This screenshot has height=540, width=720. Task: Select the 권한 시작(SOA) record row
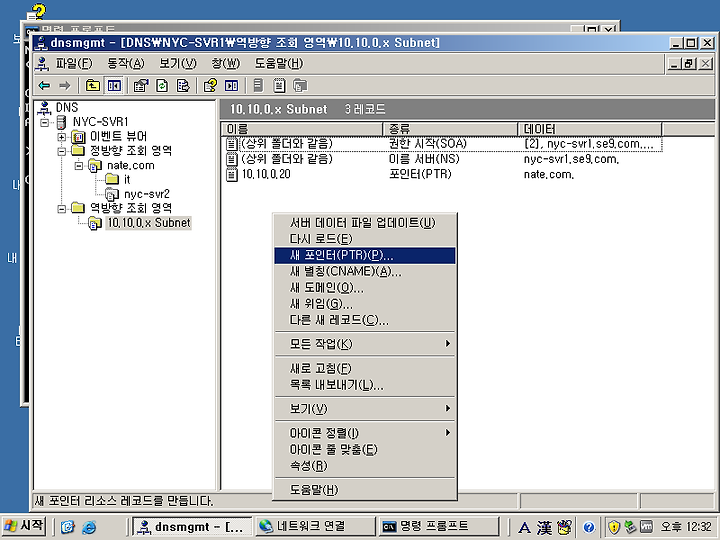coord(444,144)
